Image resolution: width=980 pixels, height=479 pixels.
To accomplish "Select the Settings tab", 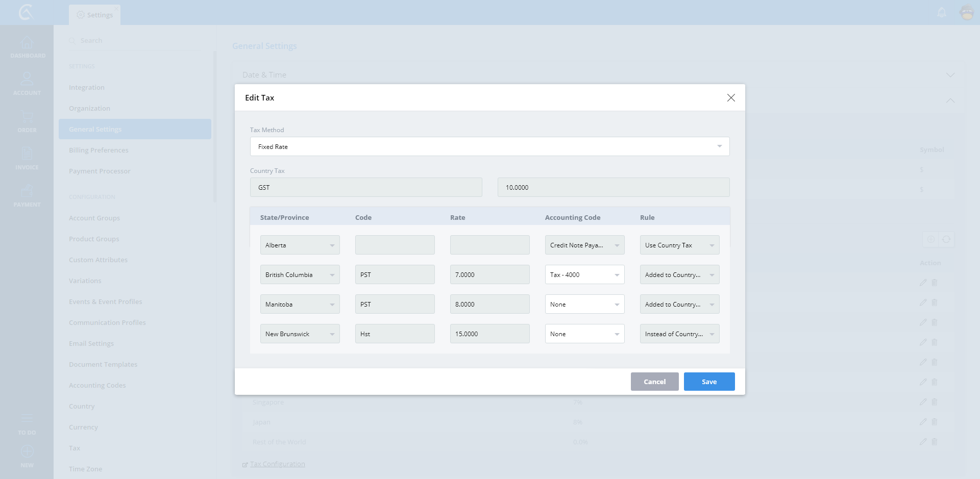I will coord(95,15).
